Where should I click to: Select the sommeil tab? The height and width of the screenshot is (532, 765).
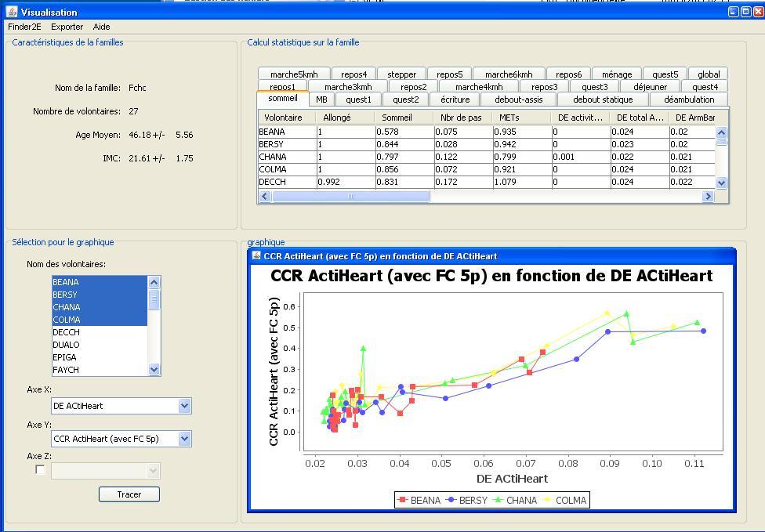click(x=283, y=99)
